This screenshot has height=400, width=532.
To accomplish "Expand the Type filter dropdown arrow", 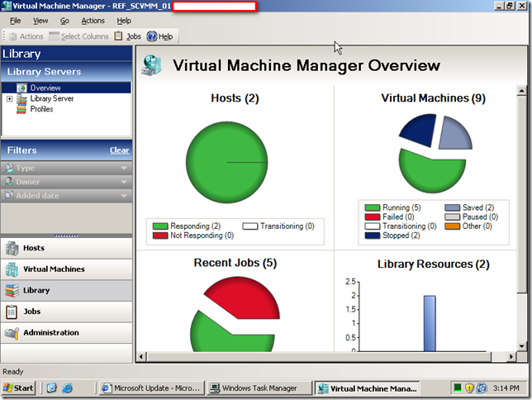I will point(124,168).
